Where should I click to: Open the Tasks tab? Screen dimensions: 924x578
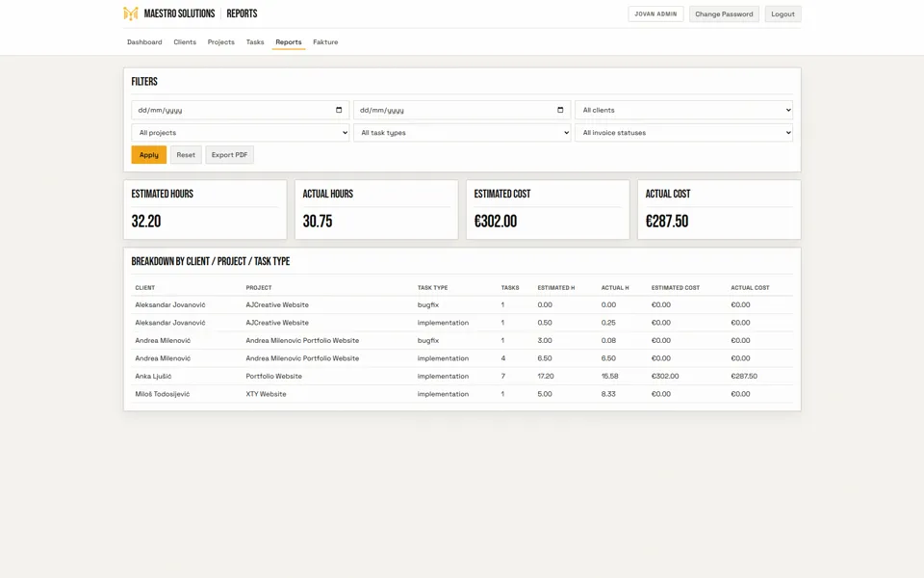coord(255,41)
